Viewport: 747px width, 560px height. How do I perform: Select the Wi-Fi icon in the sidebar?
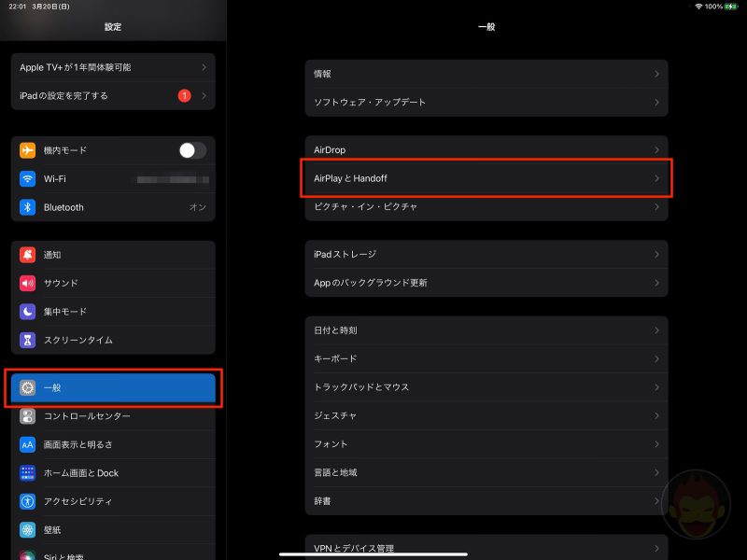tap(28, 178)
